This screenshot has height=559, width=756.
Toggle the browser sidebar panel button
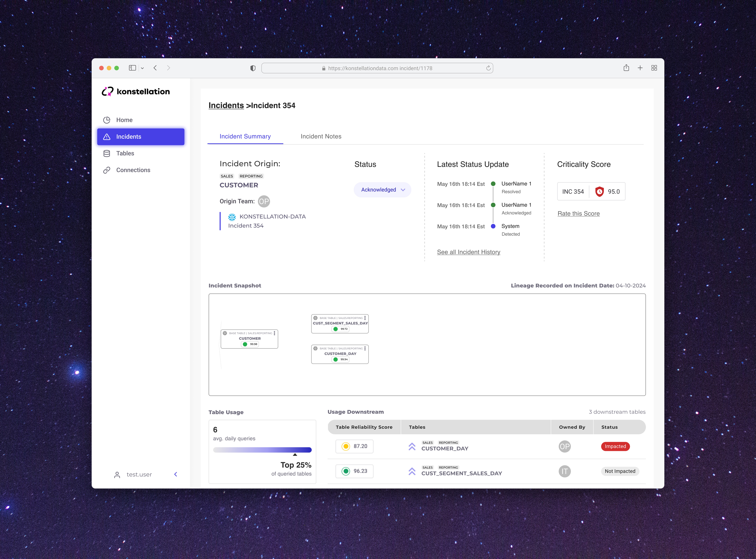(x=132, y=68)
